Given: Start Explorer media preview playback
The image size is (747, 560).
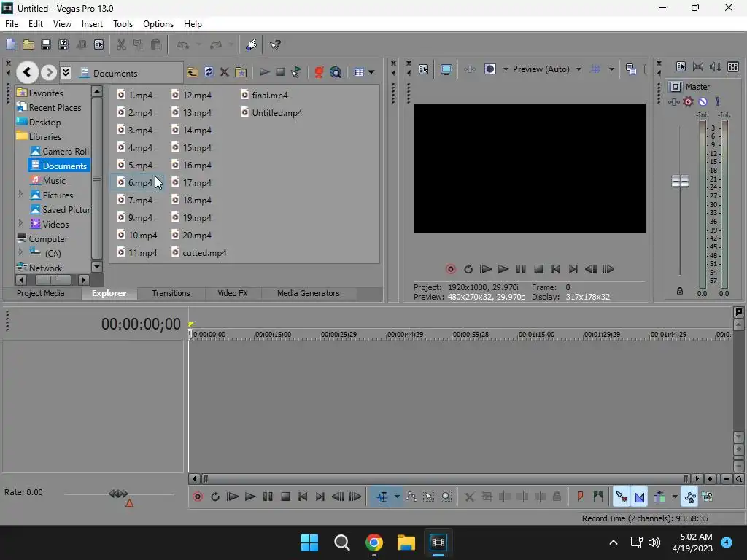Looking at the screenshot, I should [x=264, y=72].
